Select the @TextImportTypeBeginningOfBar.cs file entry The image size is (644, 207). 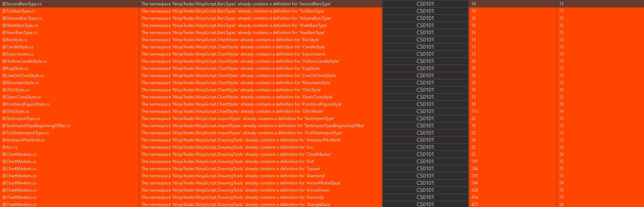pyautogui.click(x=36, y=126)
